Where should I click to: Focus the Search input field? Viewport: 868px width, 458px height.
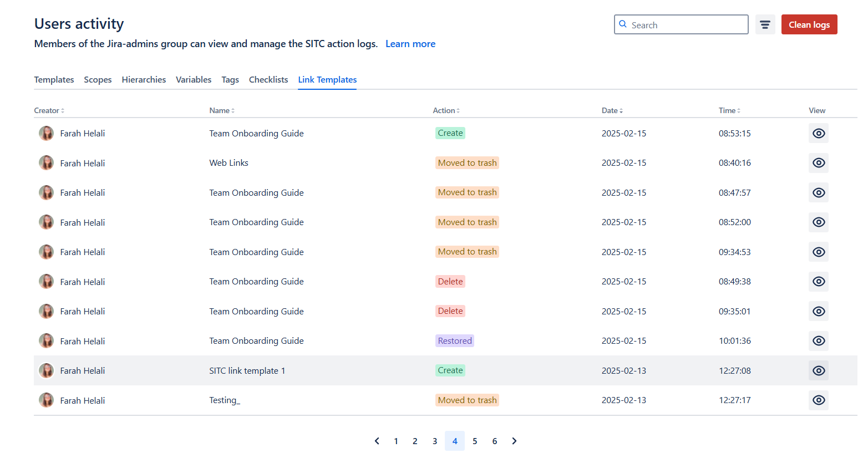[x=688, y=25]
